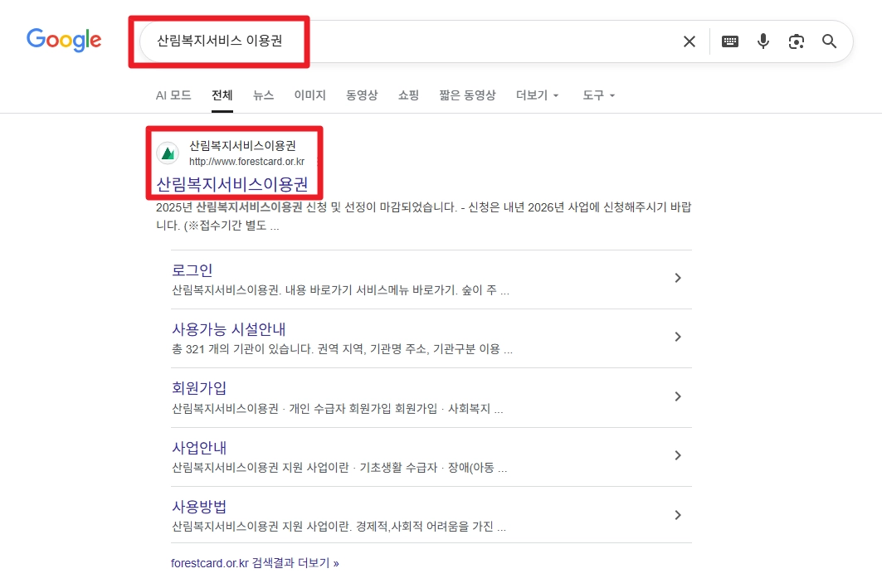The width and height of the screenshot is (882, 588).
Task: Switch to the AI 모드 tab
Action: pyautogui.click(x=173, y=95)
